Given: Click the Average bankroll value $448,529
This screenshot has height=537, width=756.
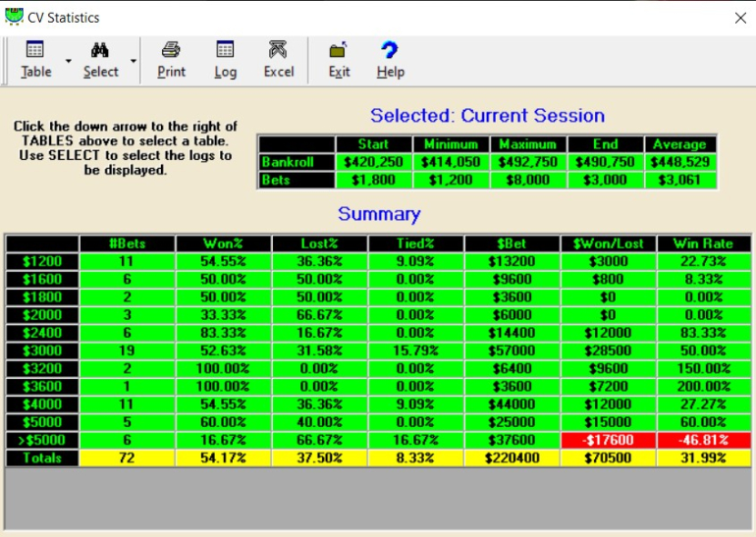Looking at the screenshot, I should pyautogui.click(x=679, y=162).
